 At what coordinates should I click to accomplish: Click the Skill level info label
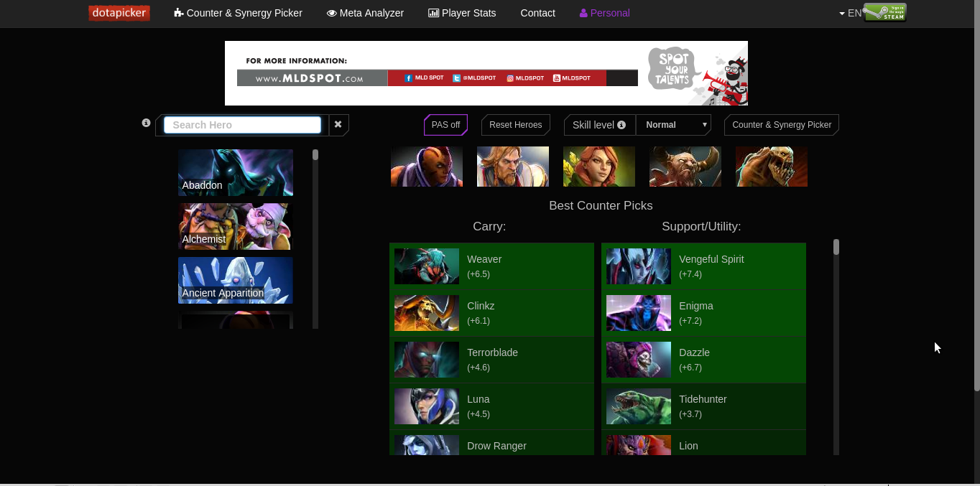click(x=599, y=125)
